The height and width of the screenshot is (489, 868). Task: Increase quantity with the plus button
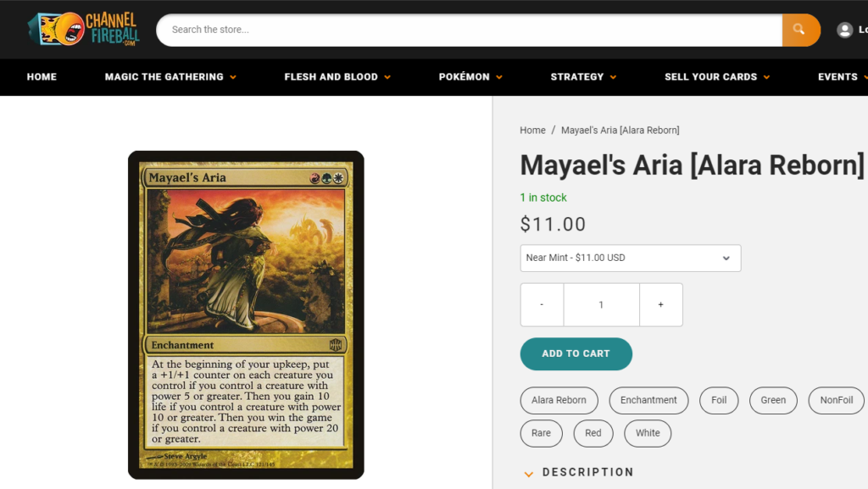[x=661, y=305]
